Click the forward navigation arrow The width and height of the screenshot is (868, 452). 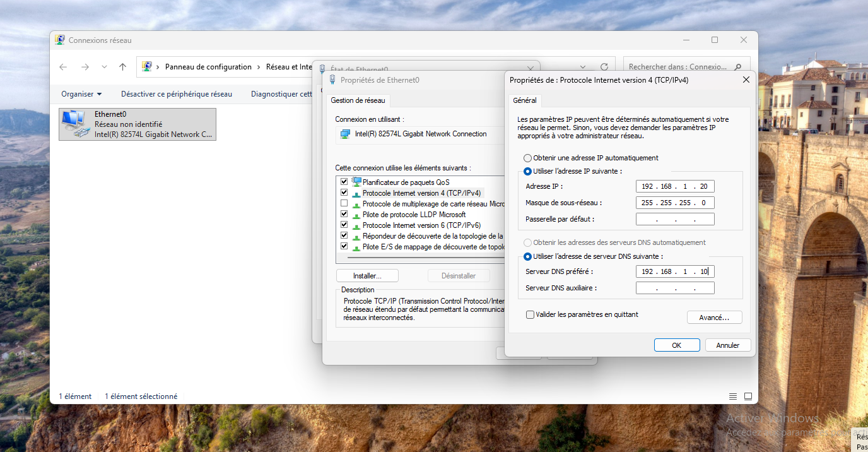click(x=85, y=67)
